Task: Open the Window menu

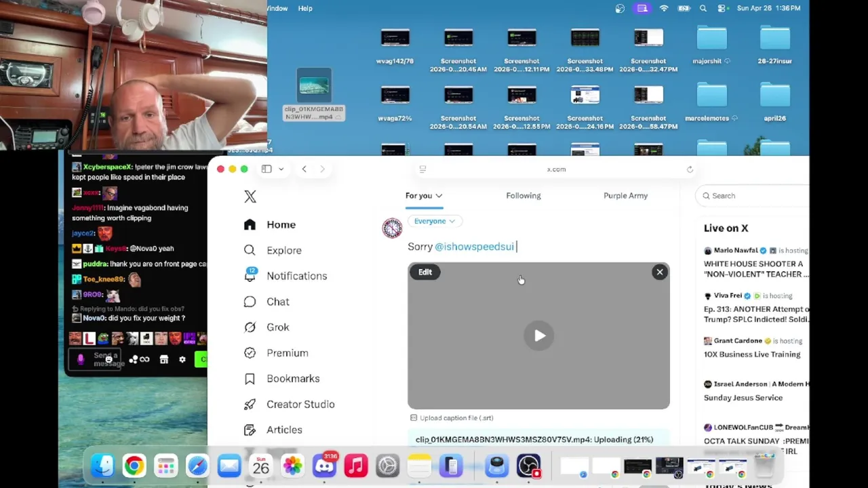Action: (277, 8)
